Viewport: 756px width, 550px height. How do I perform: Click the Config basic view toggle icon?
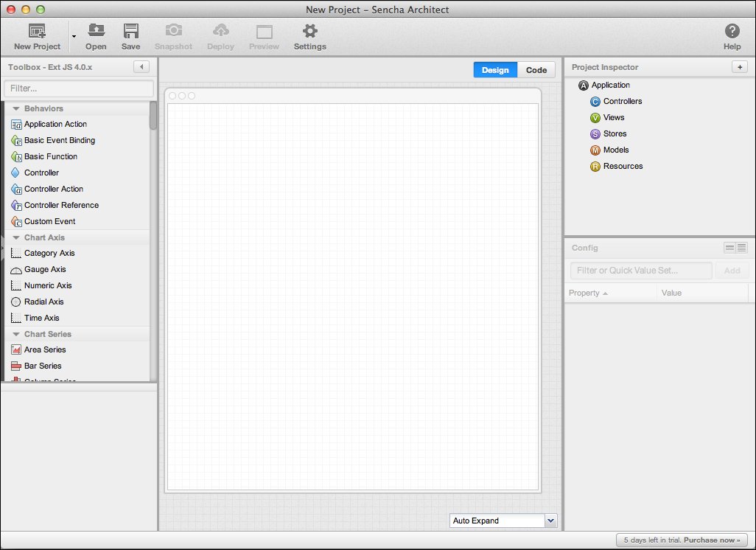point(730,248)
